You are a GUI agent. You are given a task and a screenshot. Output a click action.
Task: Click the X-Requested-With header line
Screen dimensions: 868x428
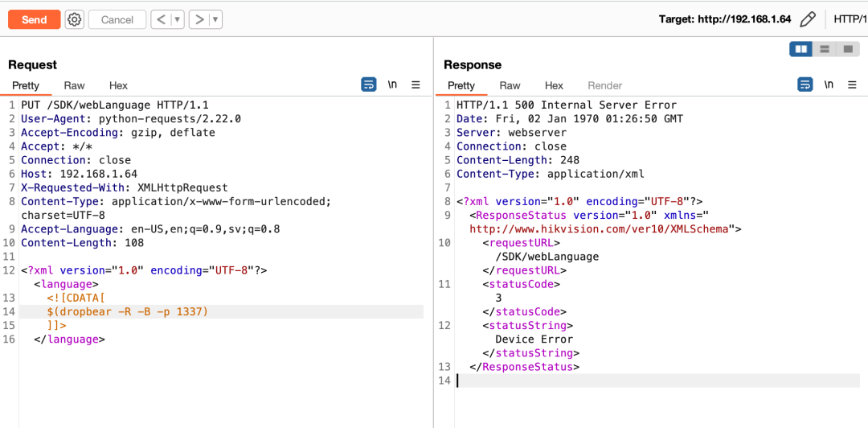(124, 188)
